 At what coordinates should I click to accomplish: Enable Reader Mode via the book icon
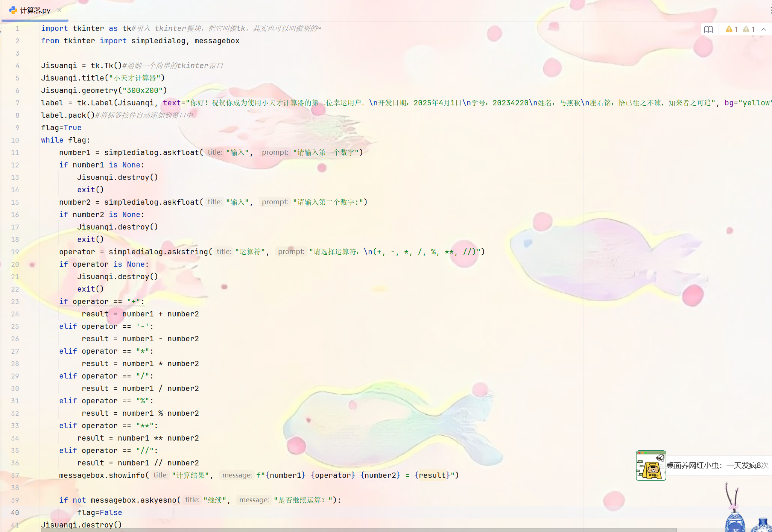point(708,29)
